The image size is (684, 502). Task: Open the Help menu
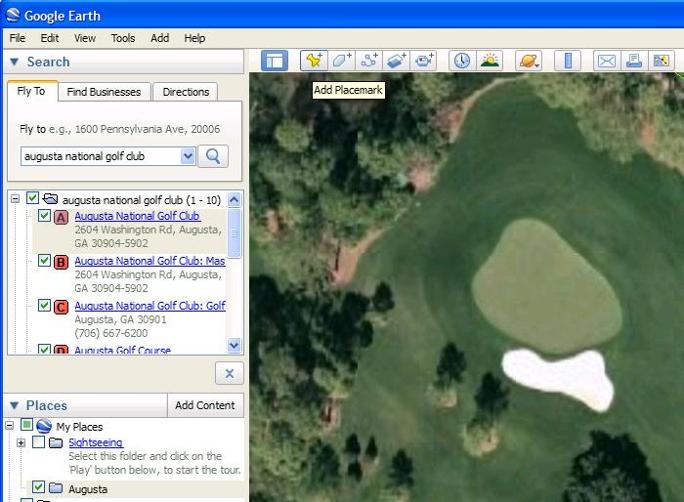(x=195, y=38)
